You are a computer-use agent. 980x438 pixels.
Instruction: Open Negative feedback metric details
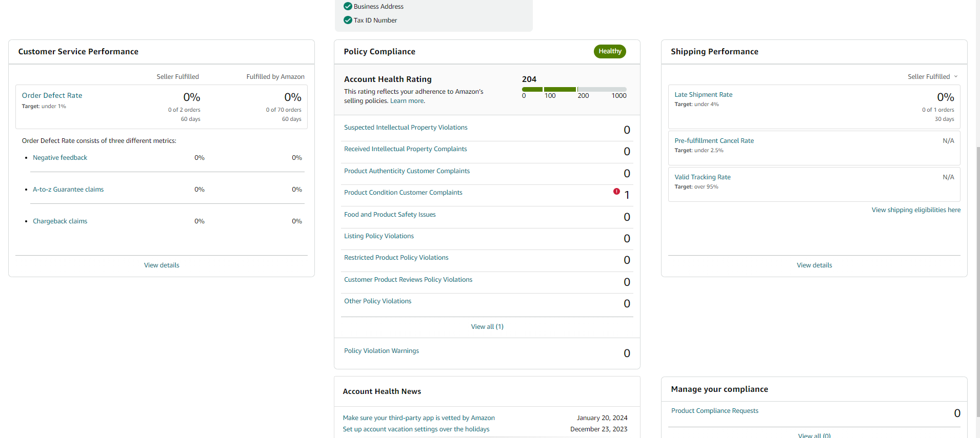tap(60, 158)
